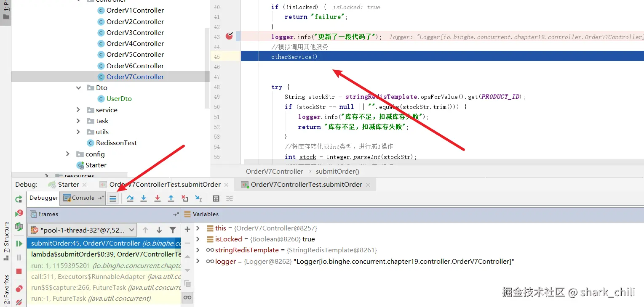Select the submitOrder:45 stack frame
644x307 pixels.
104,243
